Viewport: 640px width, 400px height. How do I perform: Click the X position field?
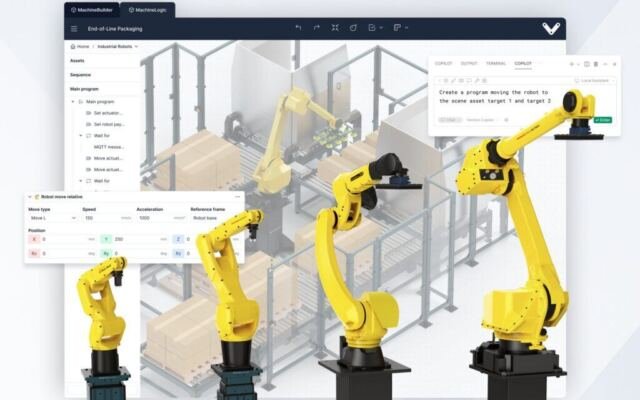(x=63, y=239)
